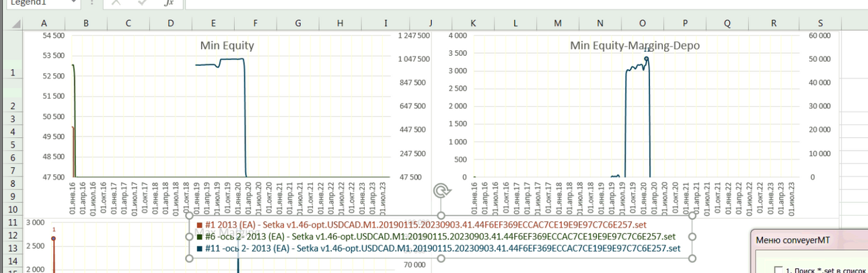Select row 13 header
The width and height of the screenshot is (868, 273).
pos(13,247)
